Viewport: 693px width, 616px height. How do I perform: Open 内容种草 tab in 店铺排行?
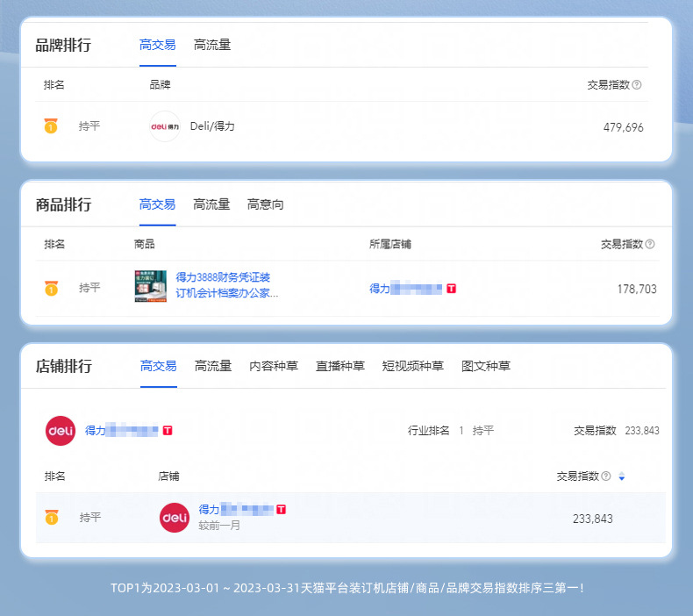point(274,366)
